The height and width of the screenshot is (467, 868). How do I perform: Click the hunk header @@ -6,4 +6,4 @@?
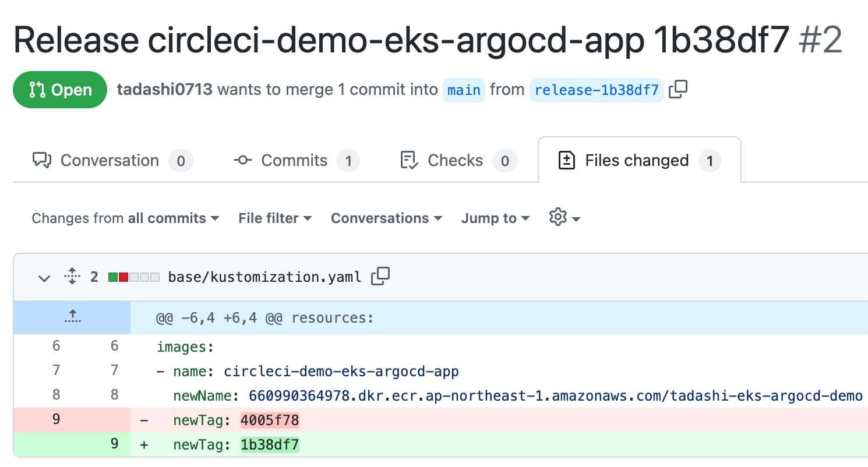click(x=219, y=318)
